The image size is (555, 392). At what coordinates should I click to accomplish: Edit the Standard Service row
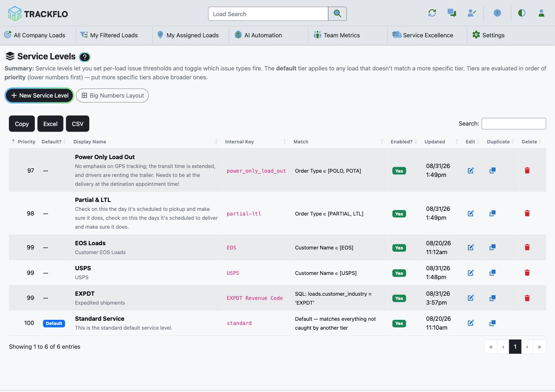[x=470, y=323]
